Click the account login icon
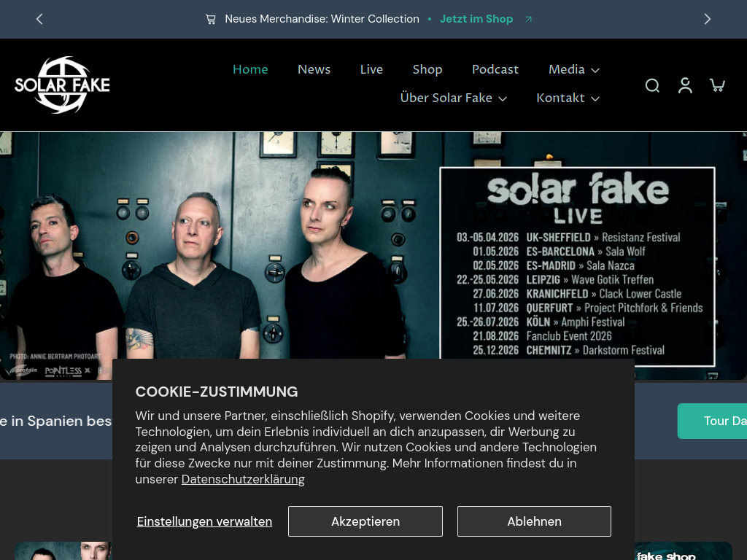The width and height of the screenshot is (747, 560). tap(685, 85)
